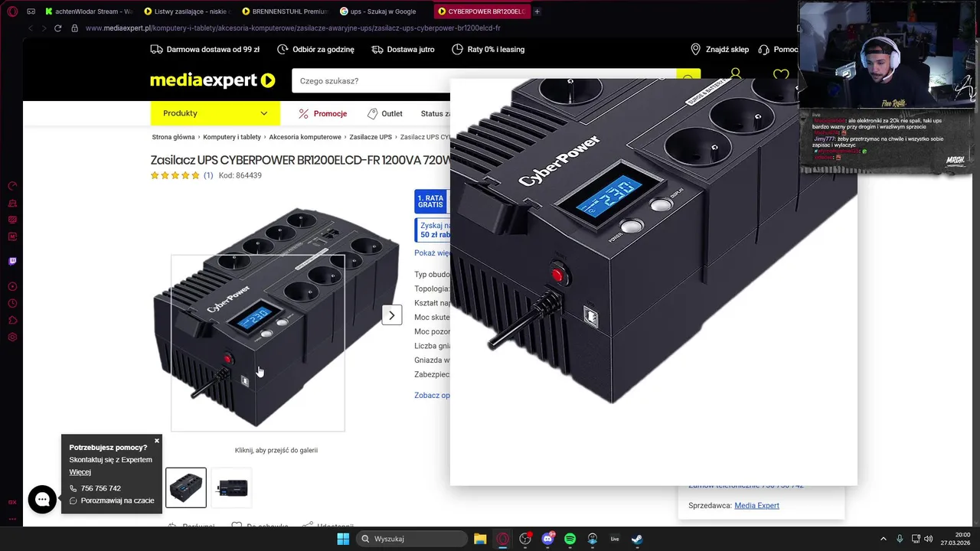The height and width of the screenshot is (551, 980).
Task: Select the CYBERPOWER BR1200ELCD tab
Action: point(481,11)
